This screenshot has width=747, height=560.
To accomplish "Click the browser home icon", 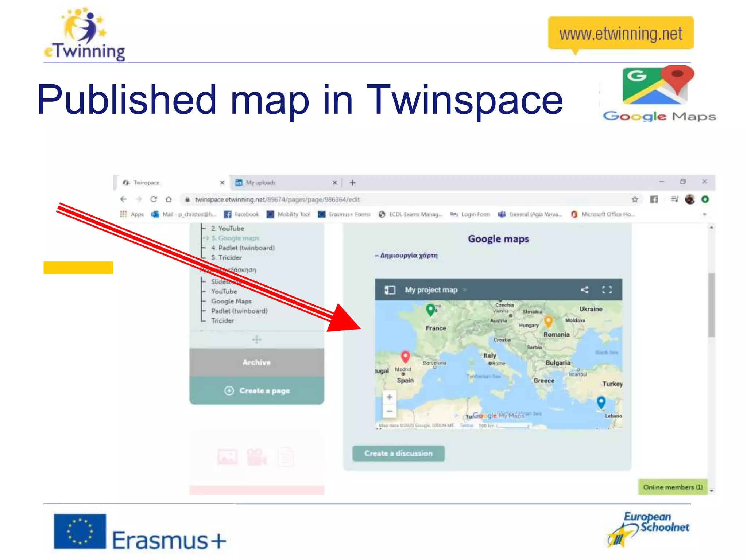I will (169, 199).
